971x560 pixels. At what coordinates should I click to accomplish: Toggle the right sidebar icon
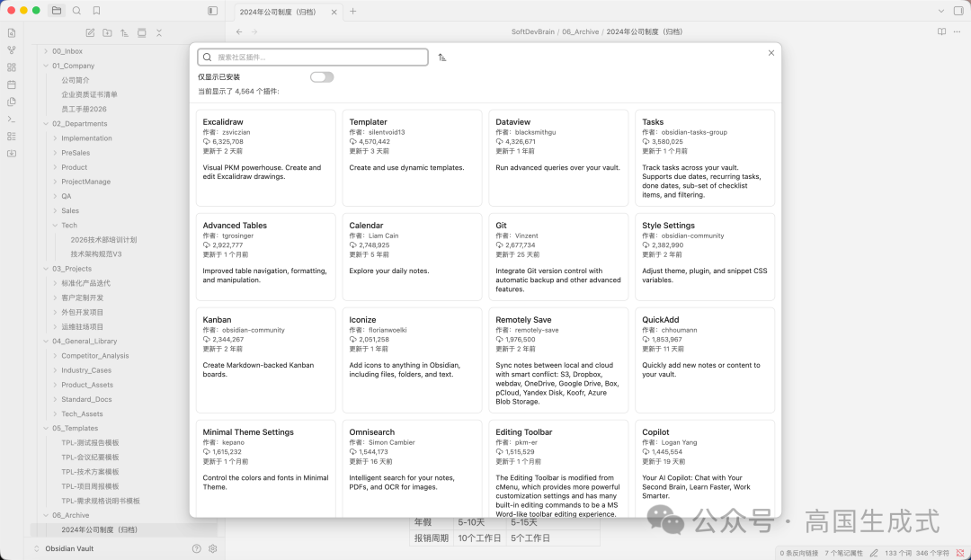pyautogui.click(x=958, y=11)
